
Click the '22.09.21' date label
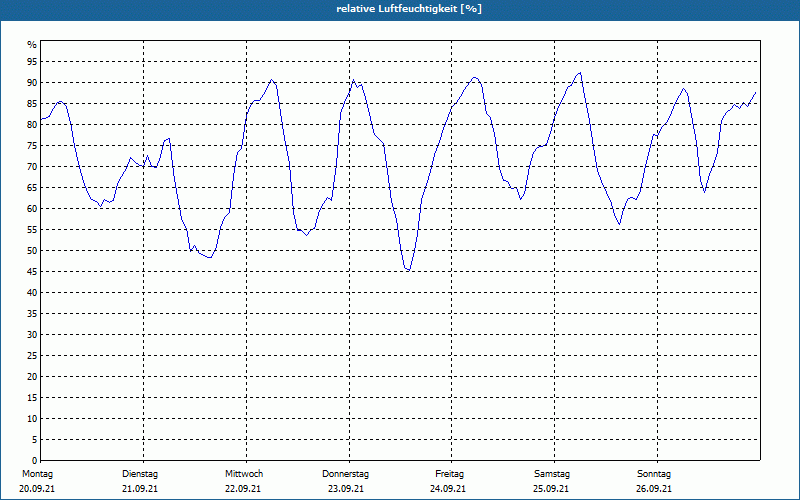click(x=243, y=489)
